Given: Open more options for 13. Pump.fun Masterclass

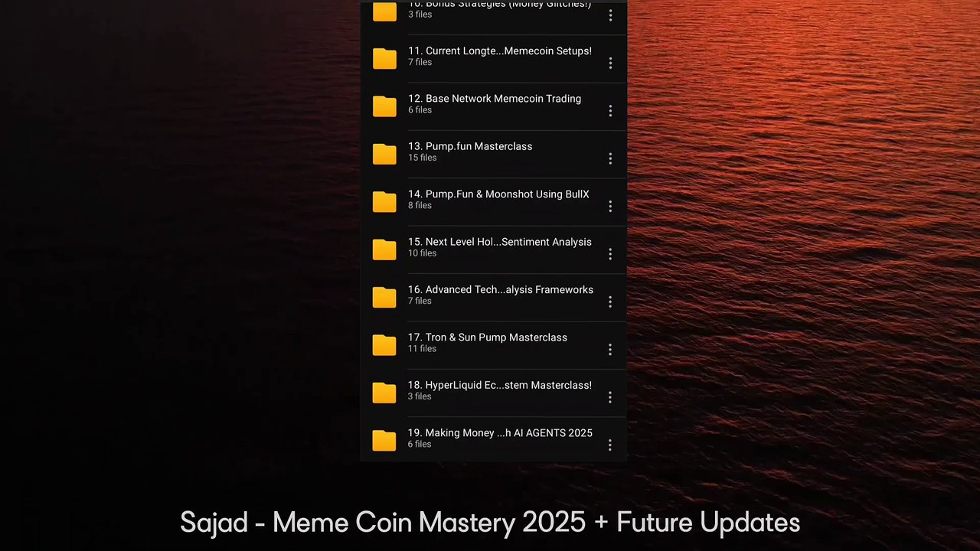Looking at the screenshot, I should (610, 158).
